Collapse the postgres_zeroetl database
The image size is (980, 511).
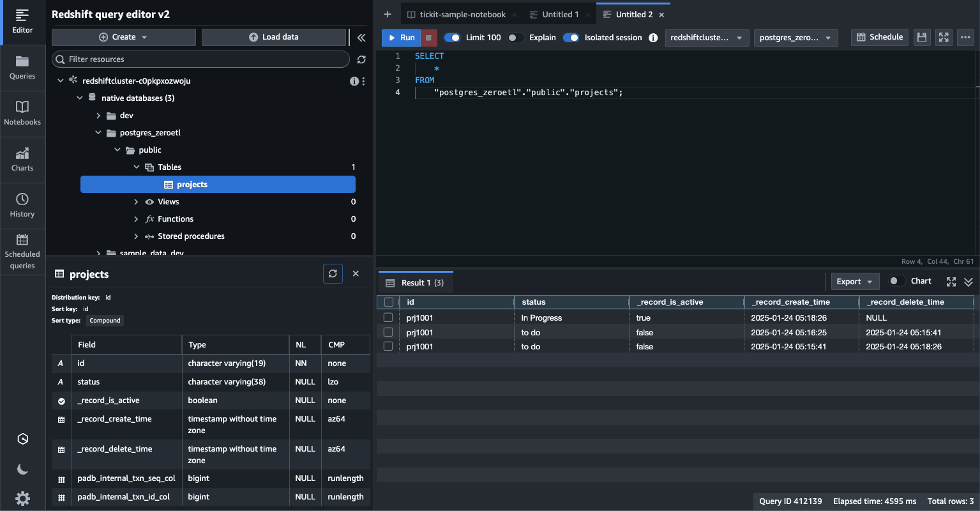(98, 133)
